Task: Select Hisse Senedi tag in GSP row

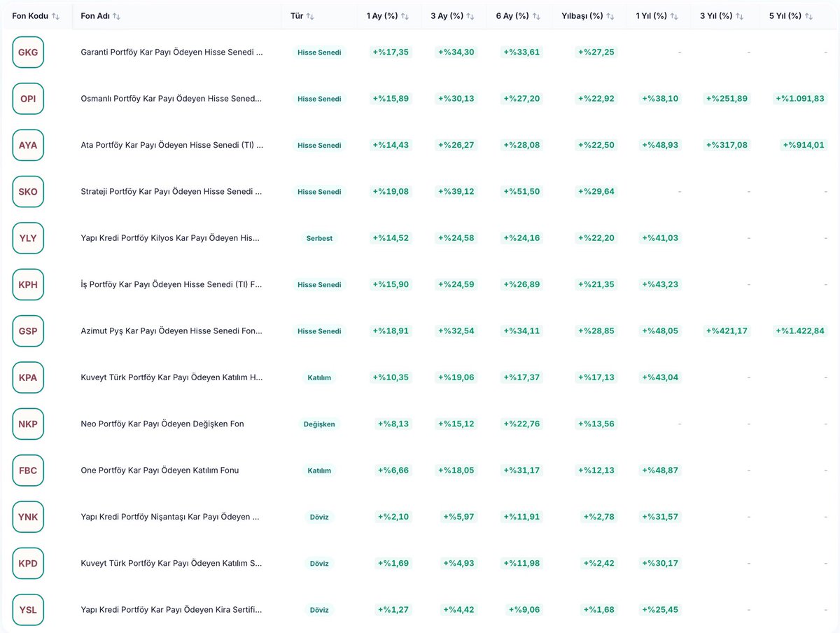Action: 319,331
